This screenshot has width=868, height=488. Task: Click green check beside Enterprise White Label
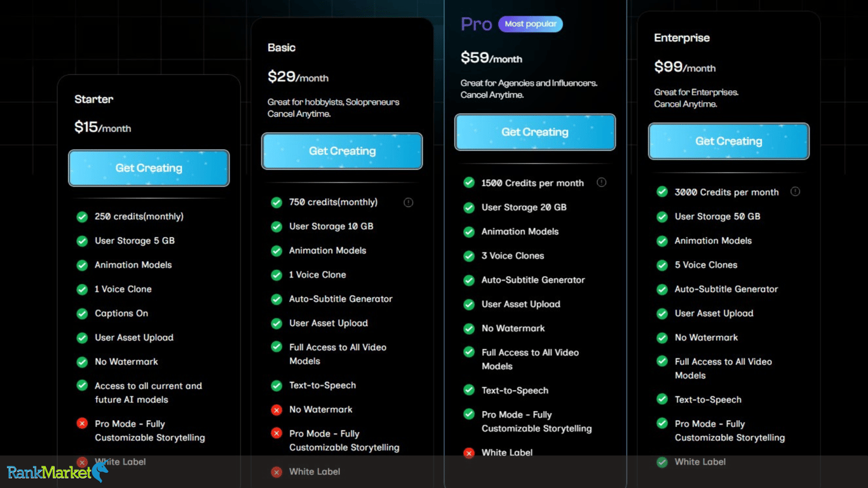point(662,462)
